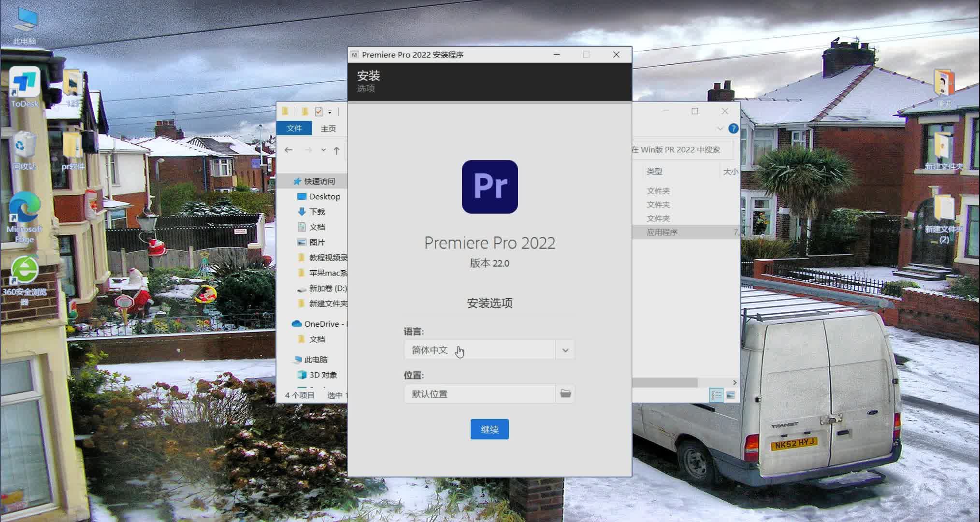Click the search box for Win版 PR 2022
Image resolution: width=980 pixels, height=522 pixels.
pyautogui.click(x=682, y=150)
